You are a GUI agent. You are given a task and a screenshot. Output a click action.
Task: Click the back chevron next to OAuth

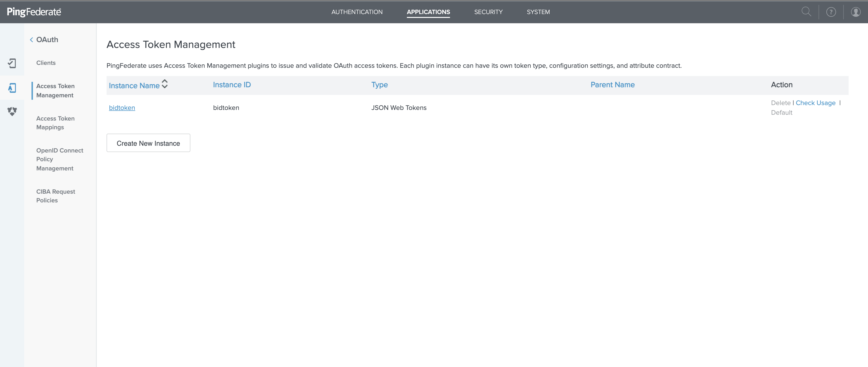pos(31,40)
